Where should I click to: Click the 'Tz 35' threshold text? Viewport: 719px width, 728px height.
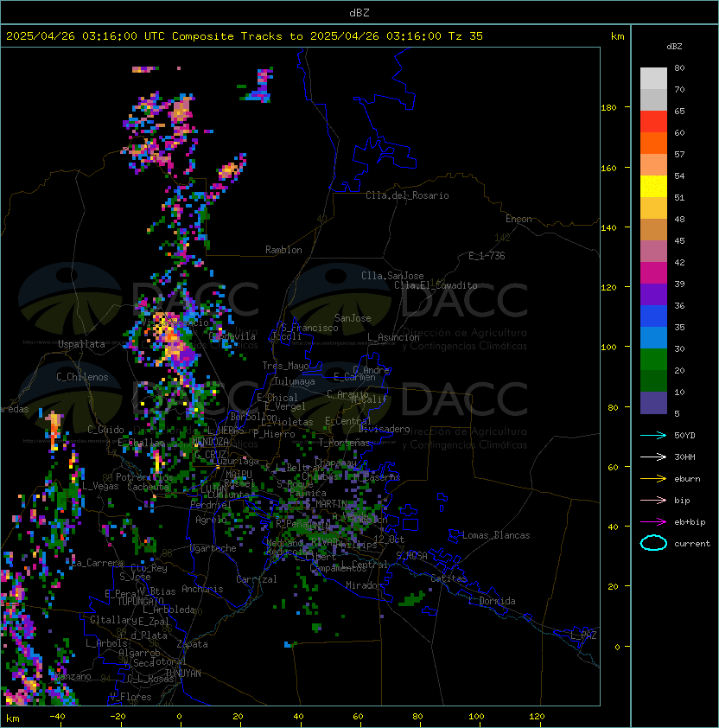coord(466,36)
